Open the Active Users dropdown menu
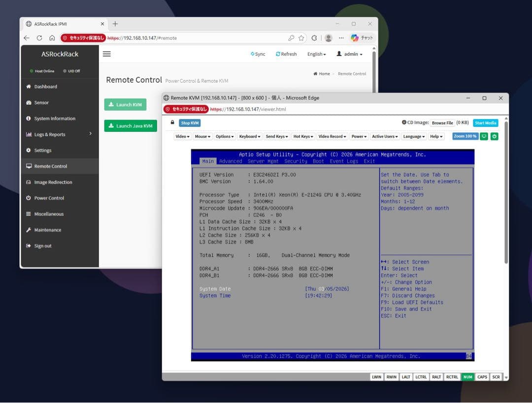This screenshot has height=403, width=532. point(385,136)
